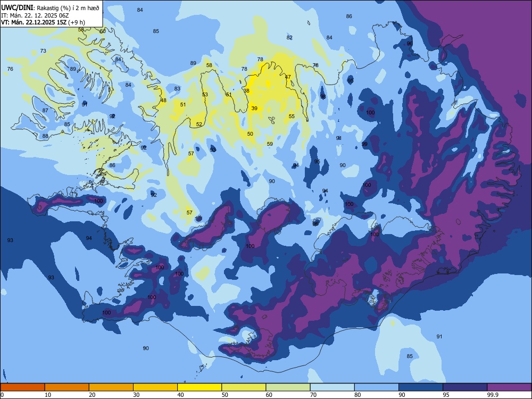Viewport: 532px width, 399px height.
Task: Click the medium blue 90–95 legend swatch
Action: (x=421, y=387)
